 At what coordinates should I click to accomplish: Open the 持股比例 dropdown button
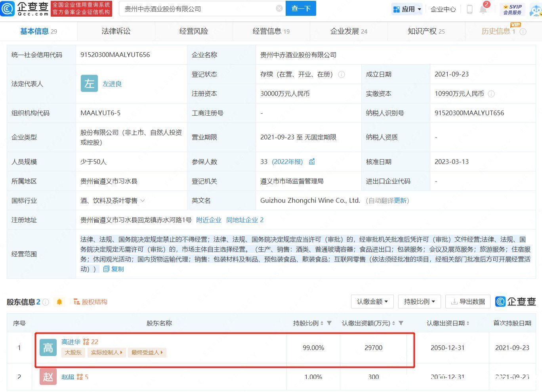point(420,302)
